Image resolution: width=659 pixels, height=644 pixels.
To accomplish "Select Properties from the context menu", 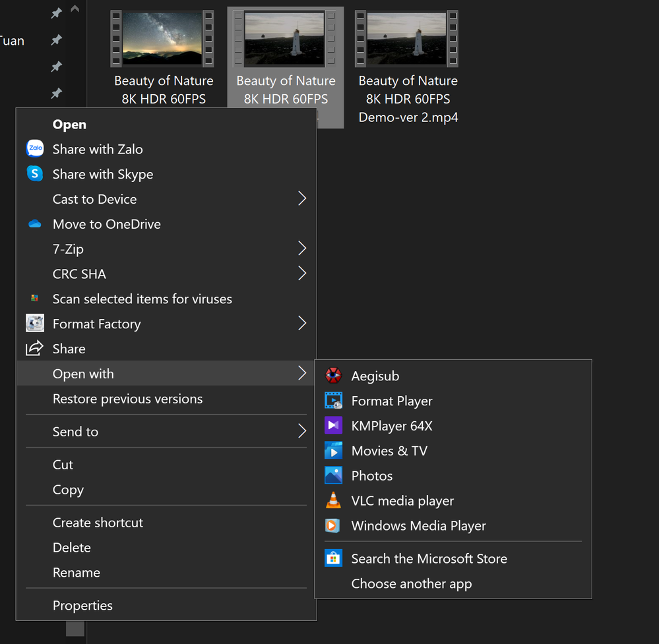I will [x=82, y=606].
